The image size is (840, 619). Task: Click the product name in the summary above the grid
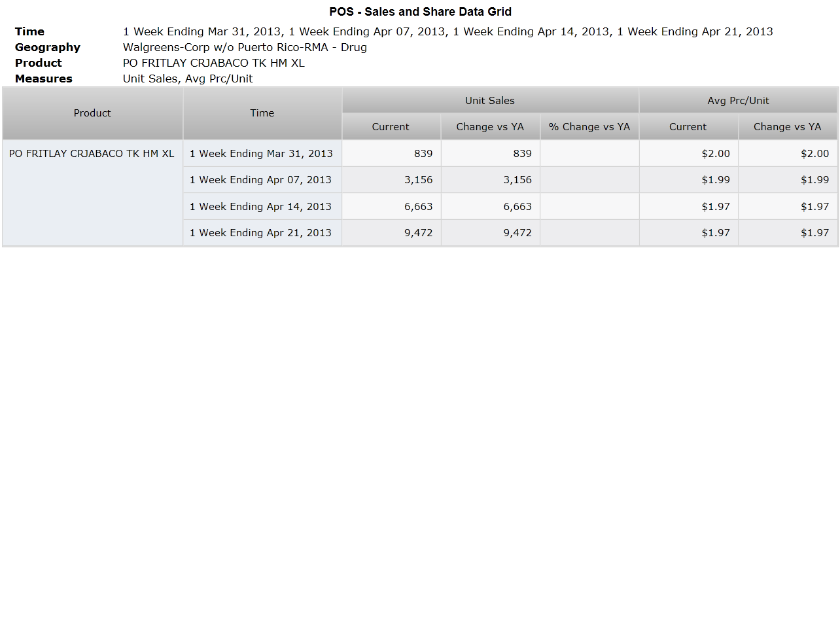click(x=214, y=63)
